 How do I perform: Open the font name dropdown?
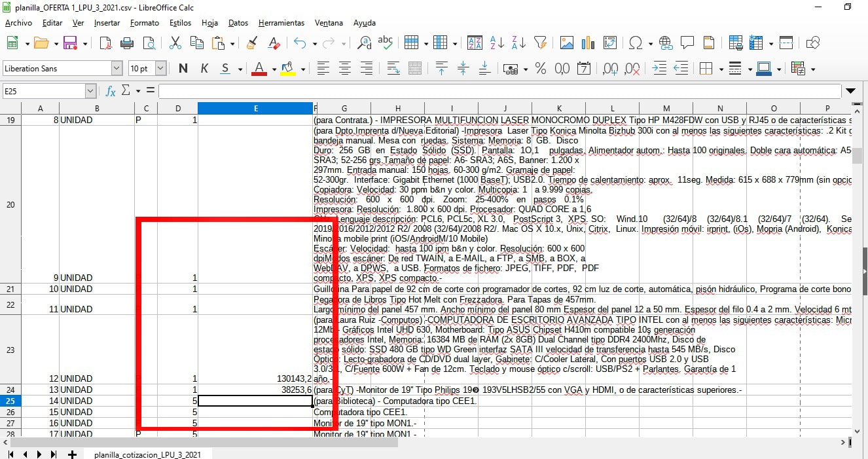[x=117, y=68]
